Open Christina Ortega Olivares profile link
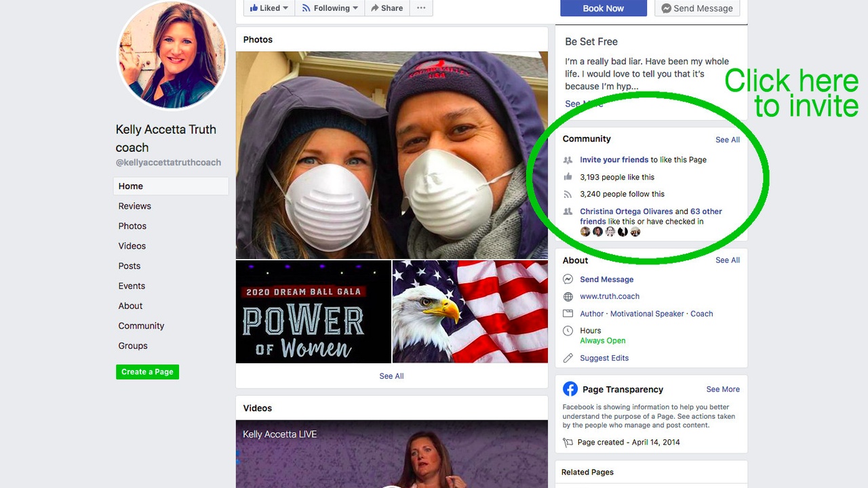The image size is (868, 488). (626, 211)
